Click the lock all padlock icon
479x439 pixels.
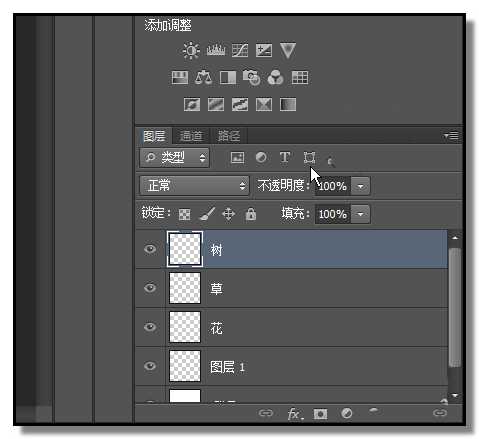(251, 214)
